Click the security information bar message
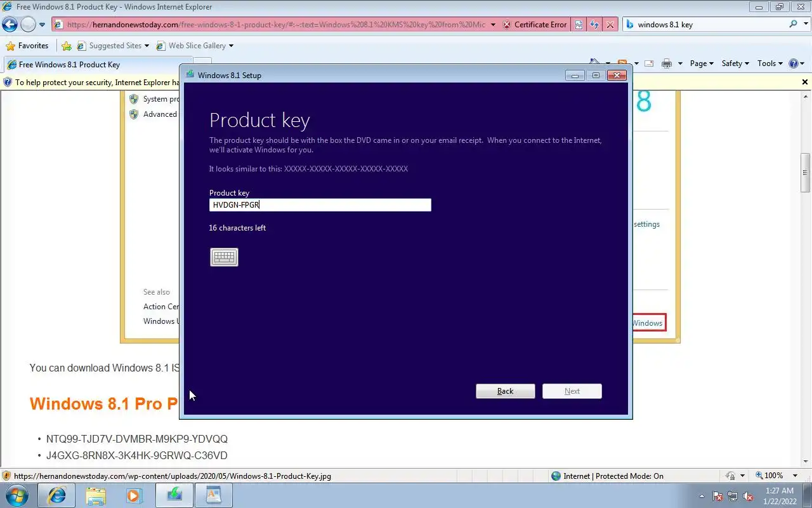The image size is (812, 508). click(97, 83)
